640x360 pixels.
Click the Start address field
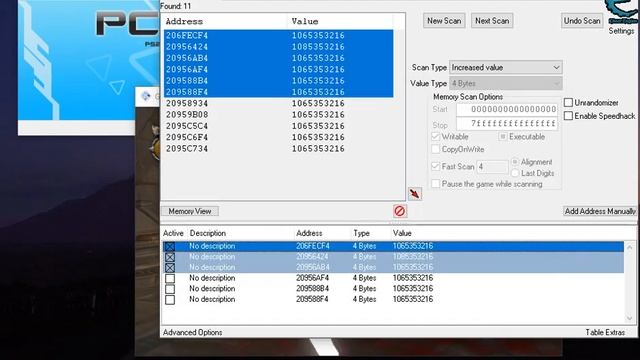(507, 109)
